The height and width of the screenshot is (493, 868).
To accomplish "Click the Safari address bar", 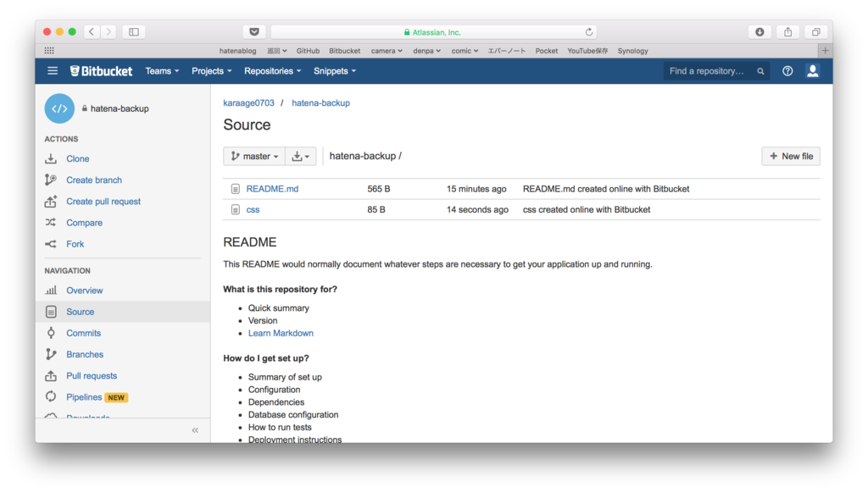I will [433, 32].
